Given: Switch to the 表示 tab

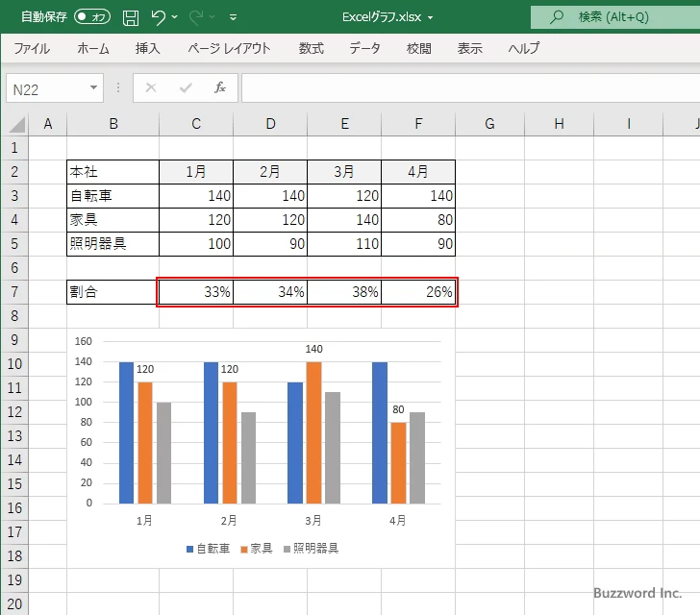Looking at the screenshot, I should click(x=469, y=48).
